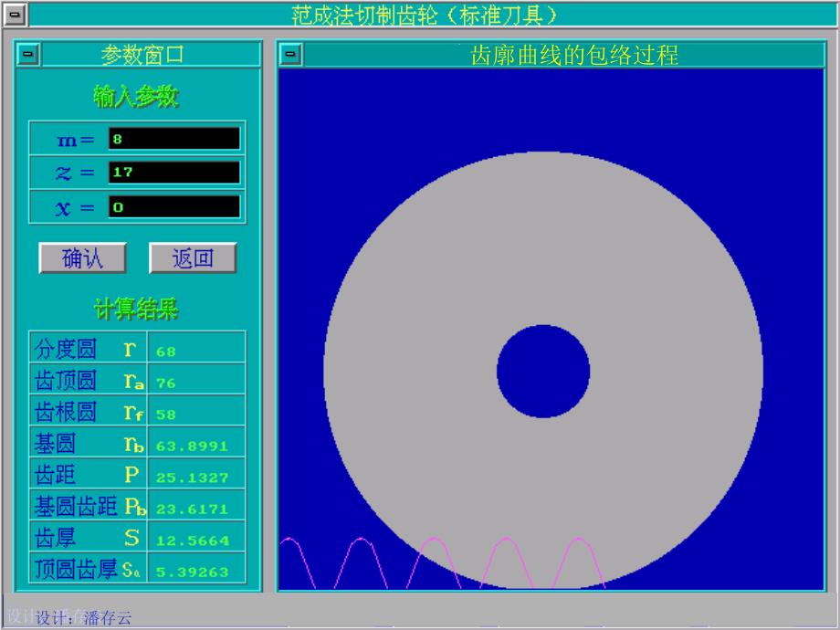This screenshot has height=630, width=840.
Task: Click the m= module input field
Action: [174, 139]
